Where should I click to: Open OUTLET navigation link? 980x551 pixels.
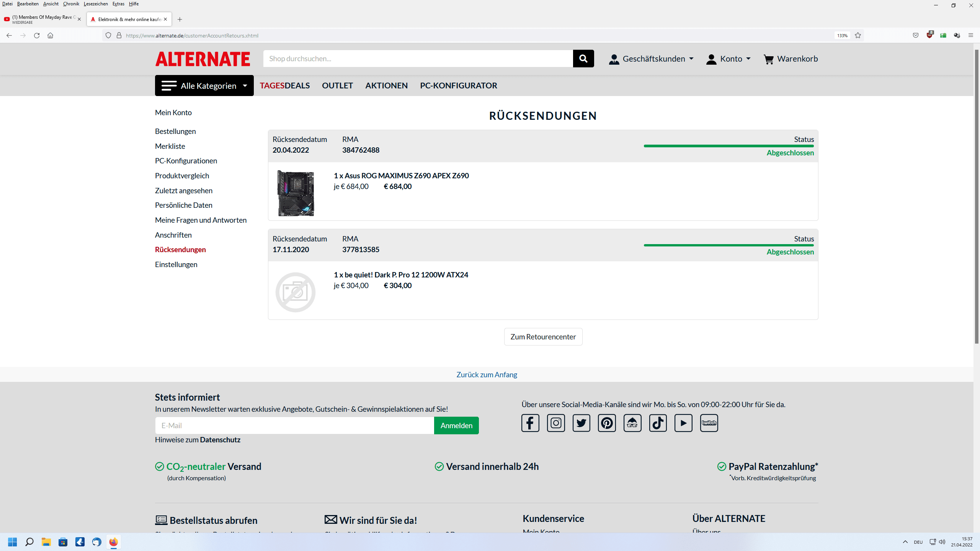[337, 86]
